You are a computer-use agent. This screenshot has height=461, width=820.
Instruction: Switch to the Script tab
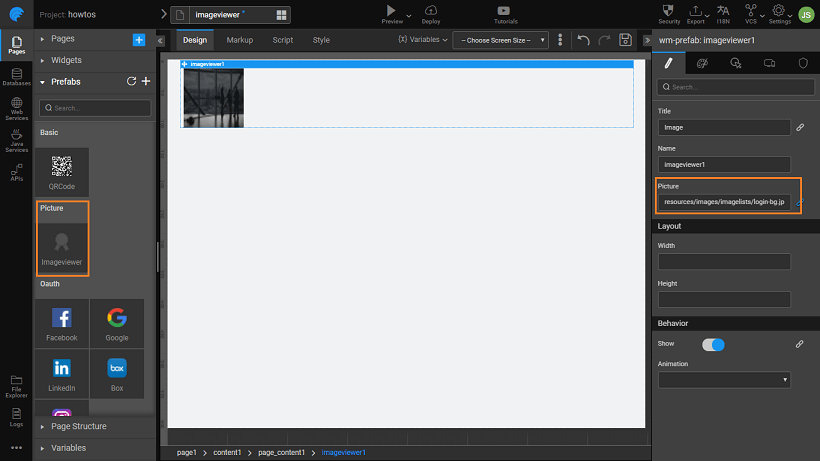pos(283,40)
